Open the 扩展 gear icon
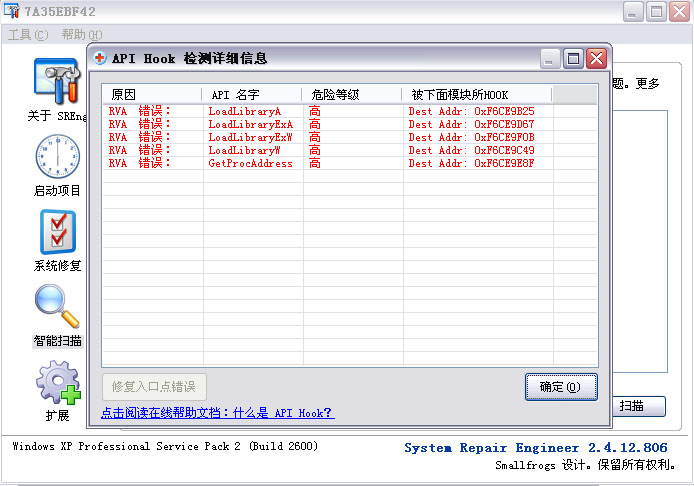Screen dimensions: 694x486 [x=58, y=382]
